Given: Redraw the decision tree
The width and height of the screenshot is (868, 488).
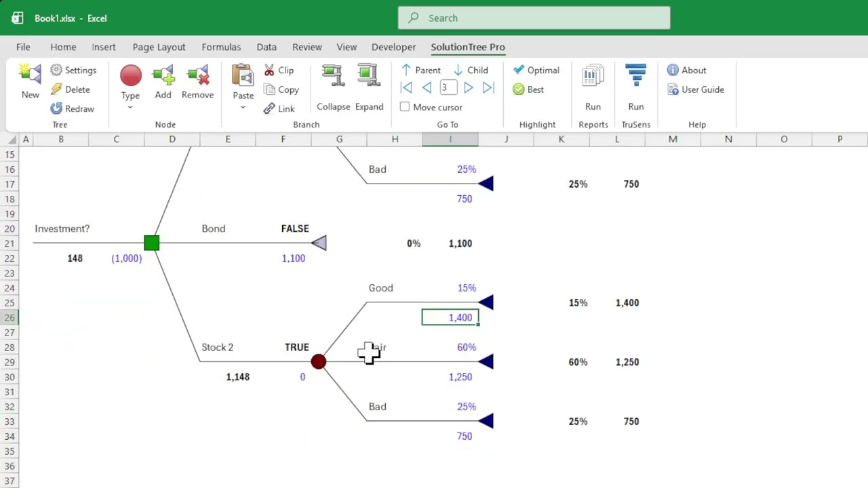Looking at the screenshot, I should (72, 108).
